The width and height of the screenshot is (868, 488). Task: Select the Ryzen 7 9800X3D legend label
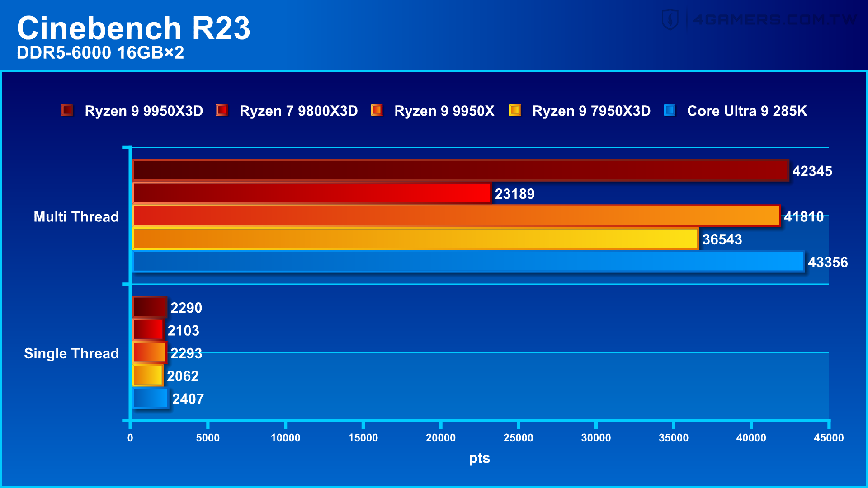pyautogui.click(x=298, y=111)
